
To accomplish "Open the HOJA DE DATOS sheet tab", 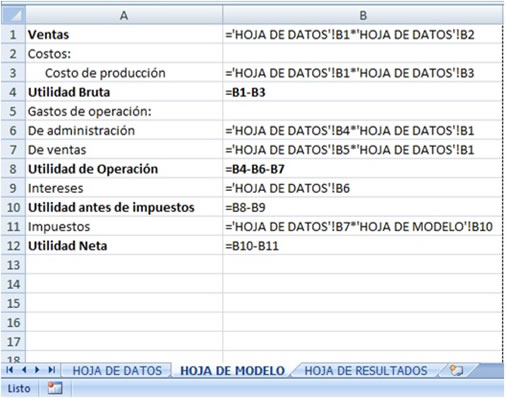I will click(117, 371).
